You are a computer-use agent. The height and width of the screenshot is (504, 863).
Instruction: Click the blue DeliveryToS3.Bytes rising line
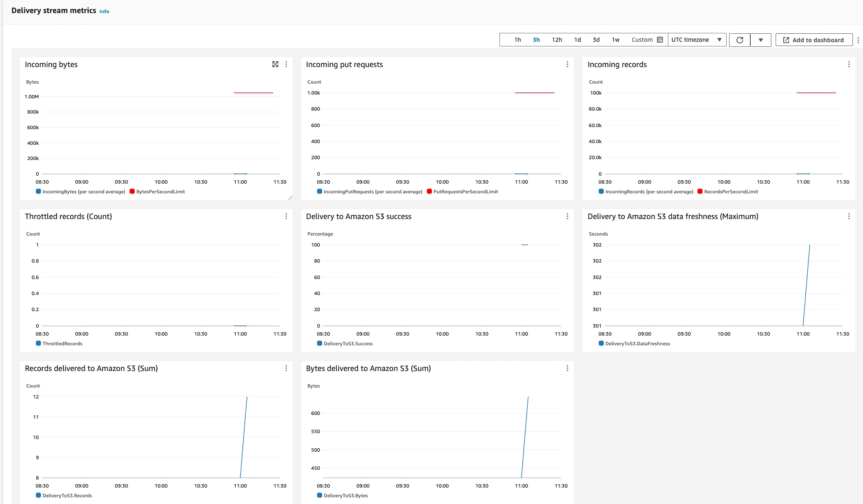pyautogui.click(x=525, y=437)
